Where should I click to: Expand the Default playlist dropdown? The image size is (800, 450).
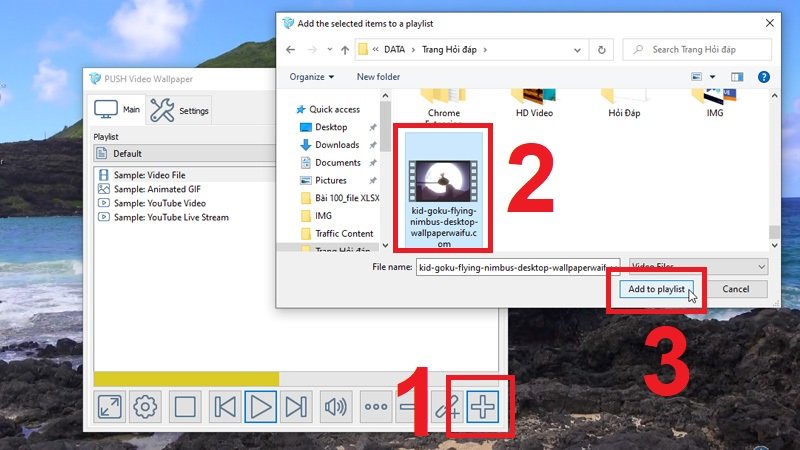click(x=185, y=154)
